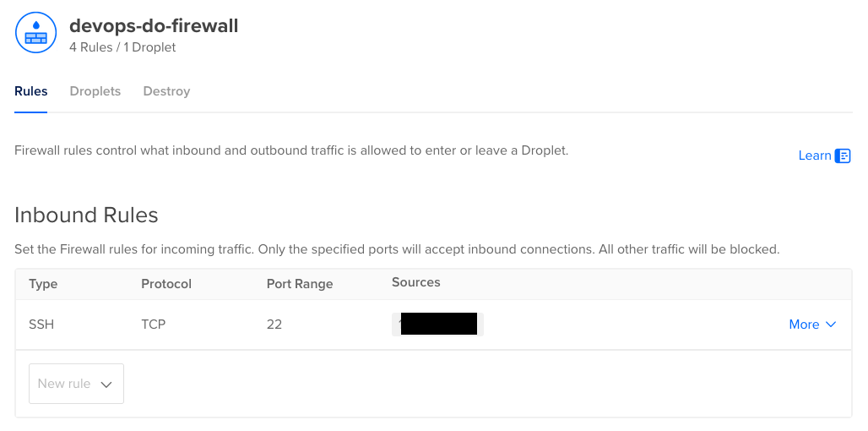This screenshot has height=431, width=868.
Task: Click the Protocol column header
Action: [166, 284]
